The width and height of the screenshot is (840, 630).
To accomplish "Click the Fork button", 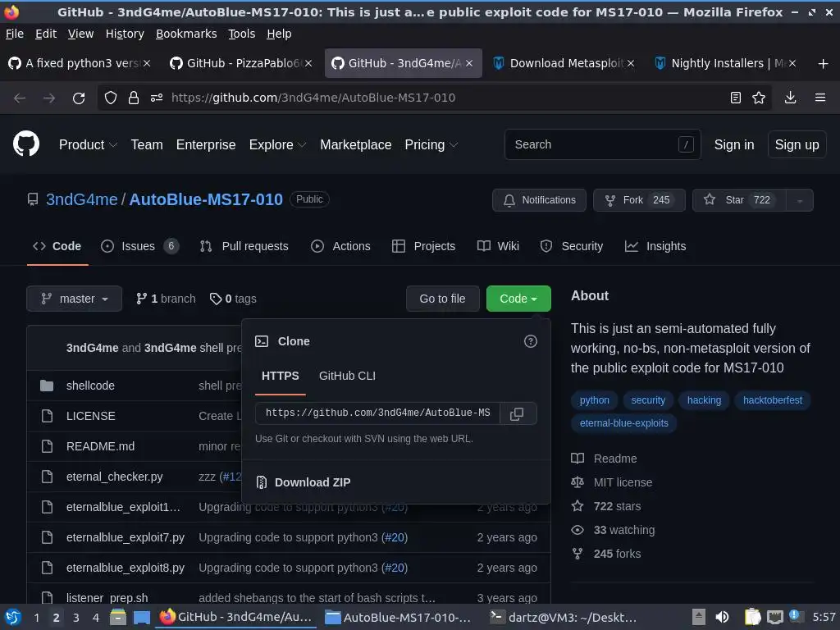I will coord(639,200).
